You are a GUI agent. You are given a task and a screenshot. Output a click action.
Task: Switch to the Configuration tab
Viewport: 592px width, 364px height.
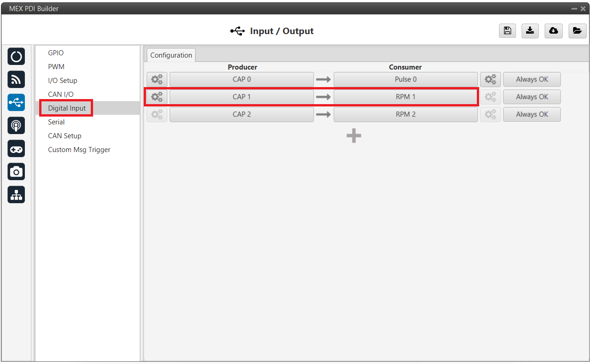coord(171,55)
